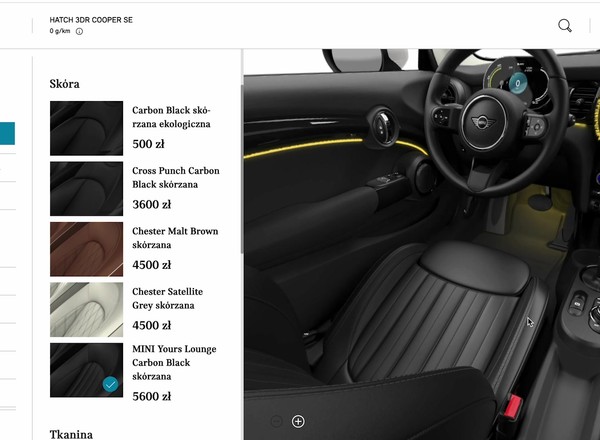Select the teal active tab on left edge
Viewport: 600px width, 440px height.
tap(7, 134)
